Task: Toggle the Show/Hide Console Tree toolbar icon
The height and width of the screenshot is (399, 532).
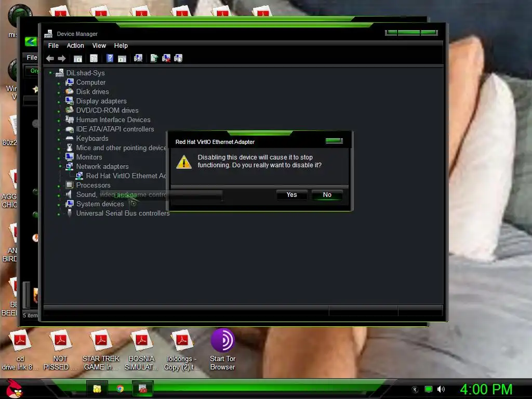Action: click(x=78, y=58)
